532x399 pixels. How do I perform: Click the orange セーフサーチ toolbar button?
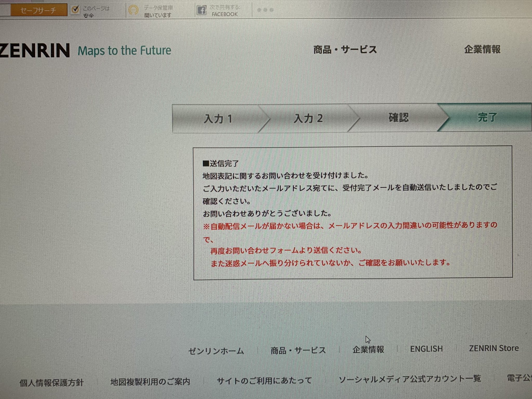click(x=38, y=10)
